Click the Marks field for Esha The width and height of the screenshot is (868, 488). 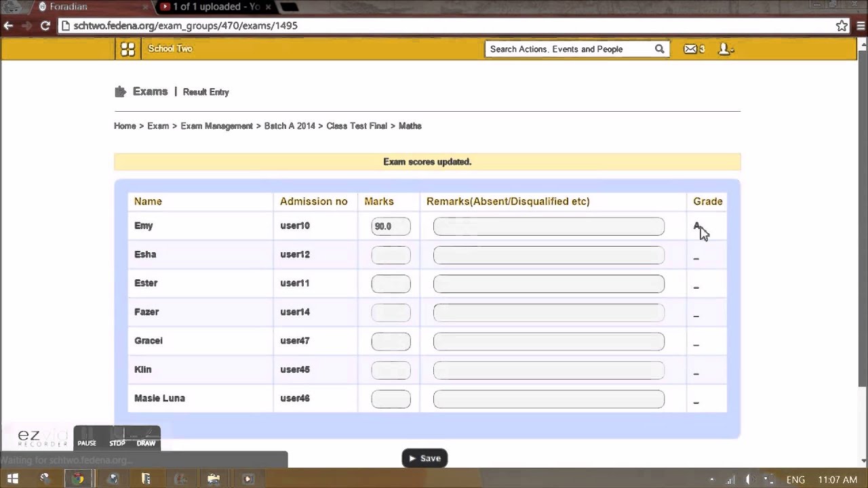(391, 255)
